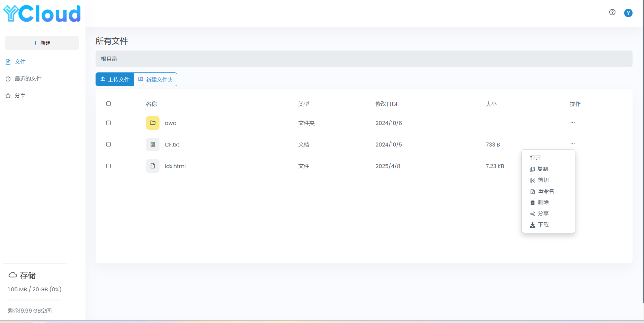Open 最近的文件 in the sidebar
The width and height of the screenshot is (644, 323).
28,79
